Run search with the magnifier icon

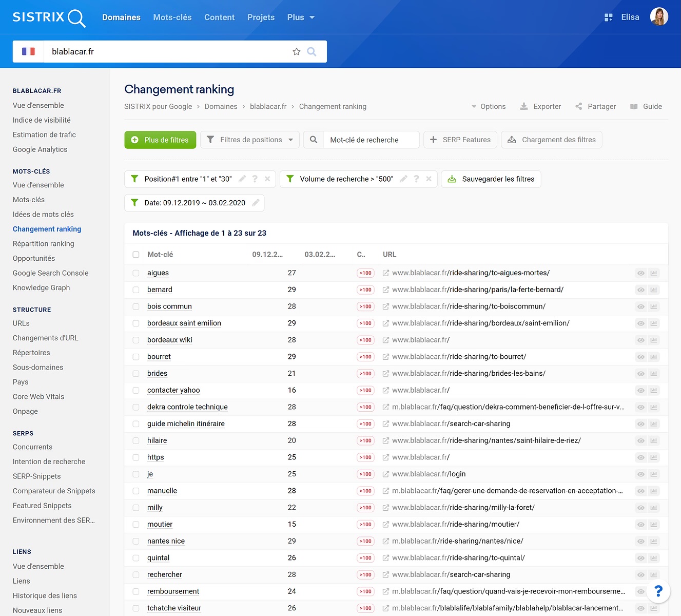click(x=312, y=51)
